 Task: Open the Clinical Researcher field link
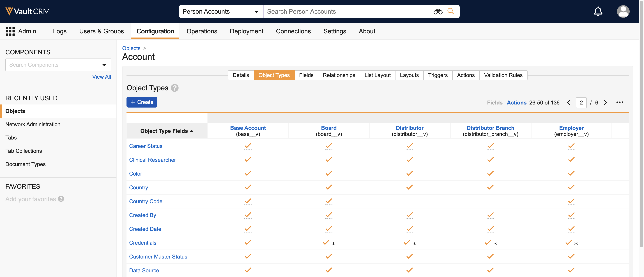coord(152,160)
